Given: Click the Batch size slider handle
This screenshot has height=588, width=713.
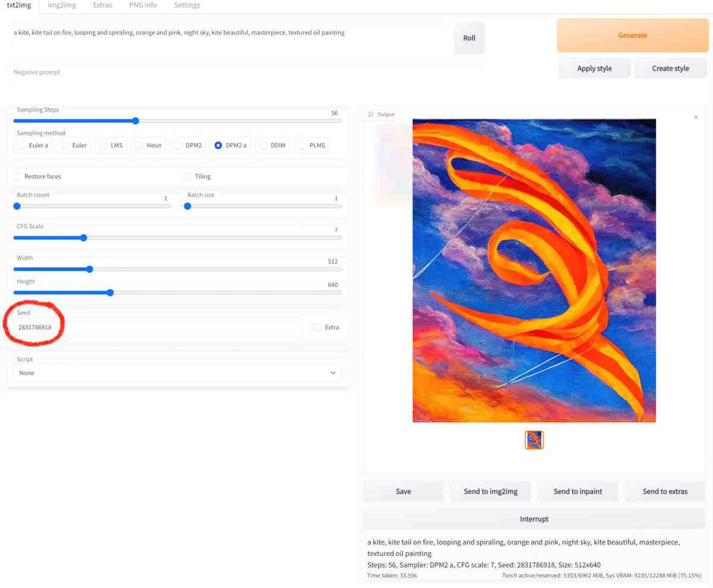Looking at the screenshot, I should click(x=188, y=206).
